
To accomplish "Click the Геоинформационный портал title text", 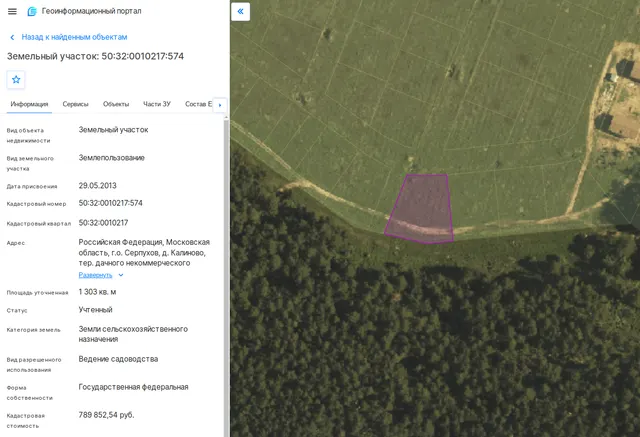I will click(x=91, y=11).
